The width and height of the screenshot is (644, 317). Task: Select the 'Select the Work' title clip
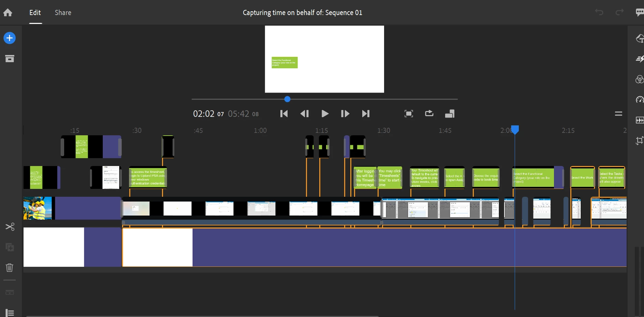(x=583, y=178)
